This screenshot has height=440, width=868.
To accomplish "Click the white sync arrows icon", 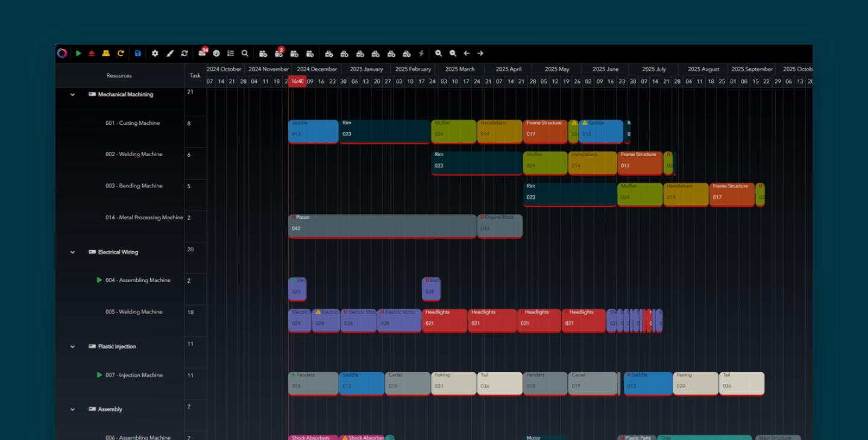I will pos(184,53).
